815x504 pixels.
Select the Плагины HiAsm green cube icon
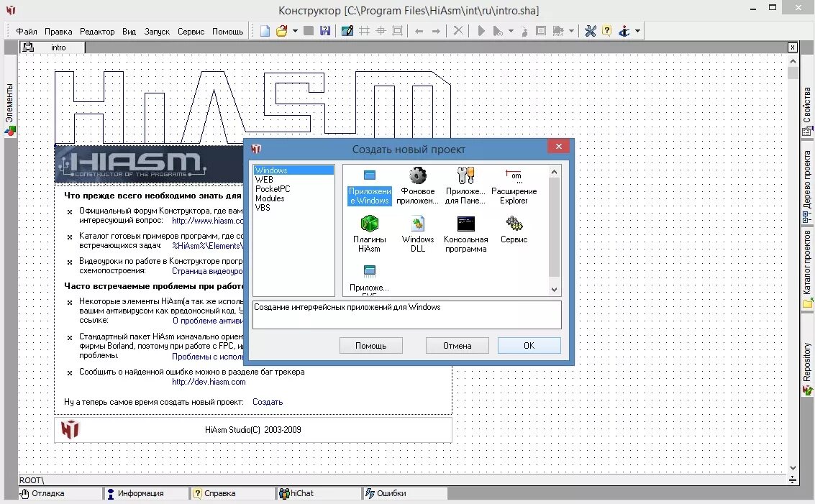click(370, 234)
